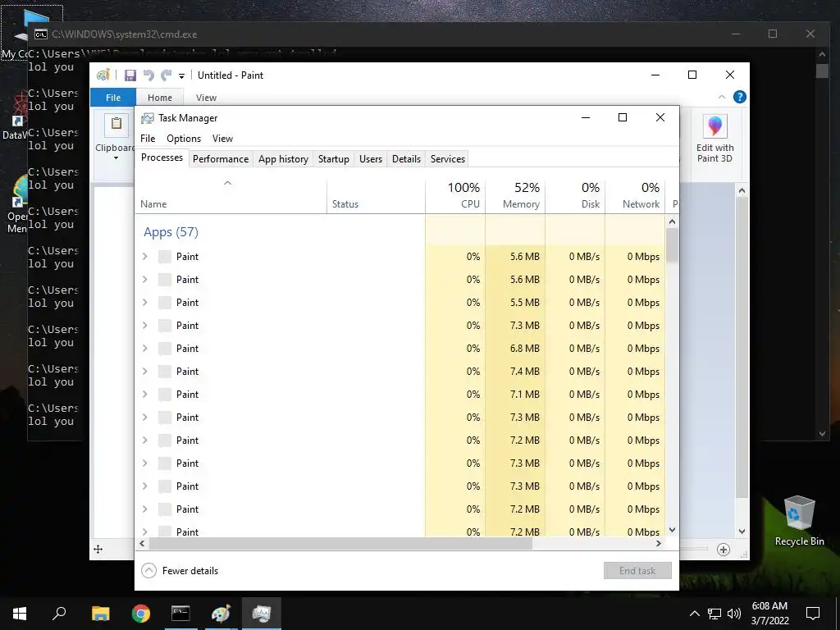
Task: Click the Clipboard paste icon in Paint's ribbon
Action: tap(116, 124)
